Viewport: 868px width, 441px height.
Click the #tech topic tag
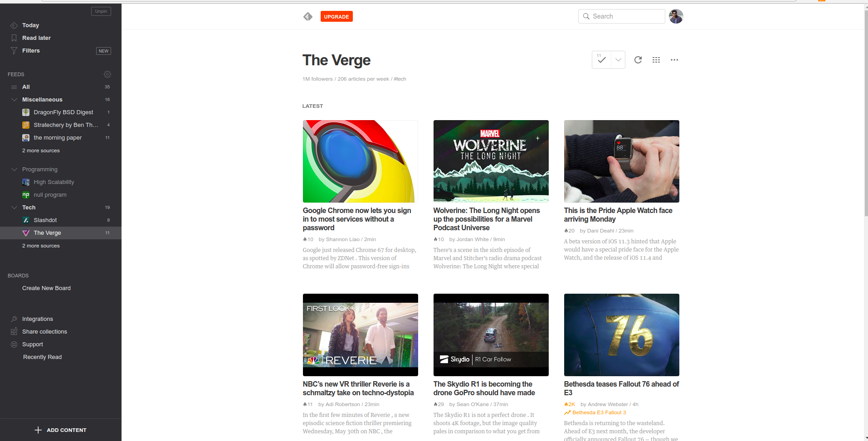[x=400, y=79]
